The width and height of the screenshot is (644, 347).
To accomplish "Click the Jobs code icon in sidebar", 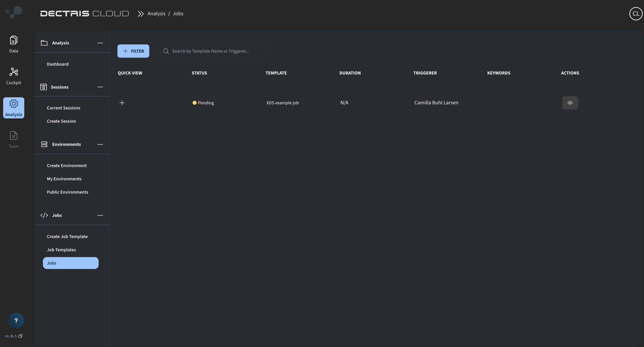I will coord(44,215).
